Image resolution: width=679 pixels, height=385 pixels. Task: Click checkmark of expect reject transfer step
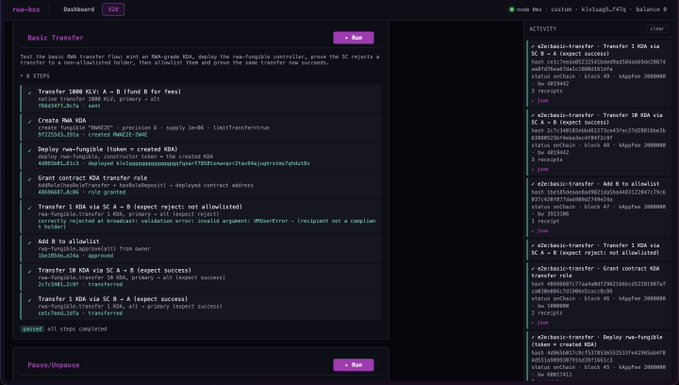[29, 207]
